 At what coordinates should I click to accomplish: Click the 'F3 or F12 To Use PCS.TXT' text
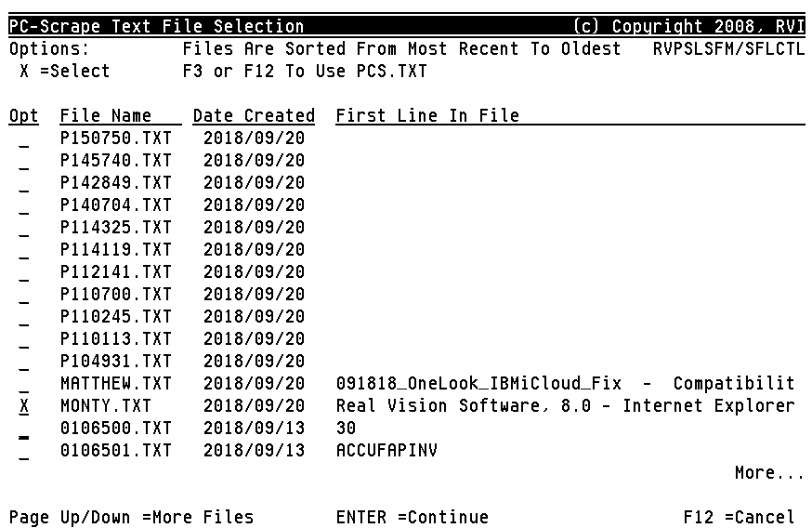[x=305, y=71]
